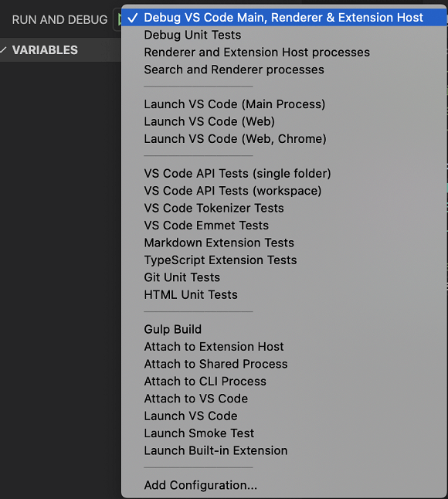Select Launch VS Code (Web, Chrome)
The height and width of the screenshot is (499, 448).
click(x=284, y=139)
